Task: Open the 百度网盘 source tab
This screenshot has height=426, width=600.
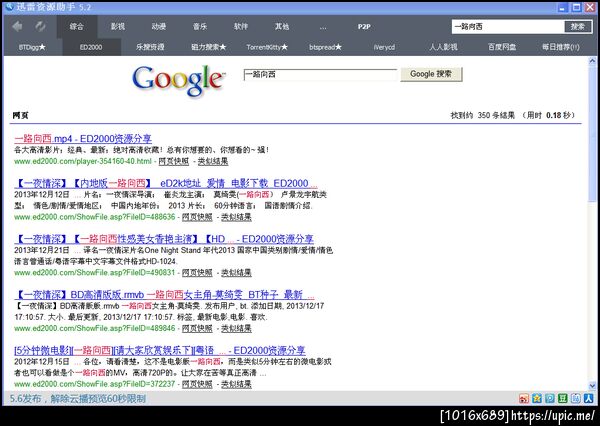Action: [502, 47]
